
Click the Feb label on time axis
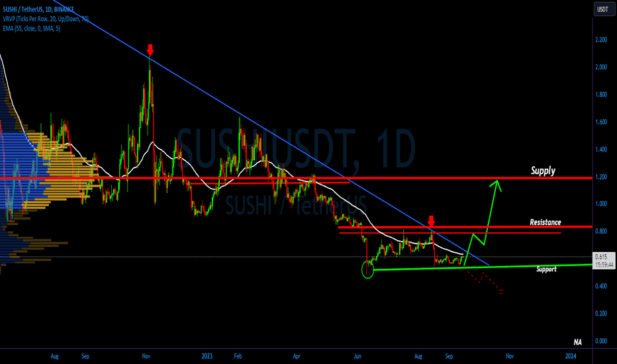[x=238, y=356]
